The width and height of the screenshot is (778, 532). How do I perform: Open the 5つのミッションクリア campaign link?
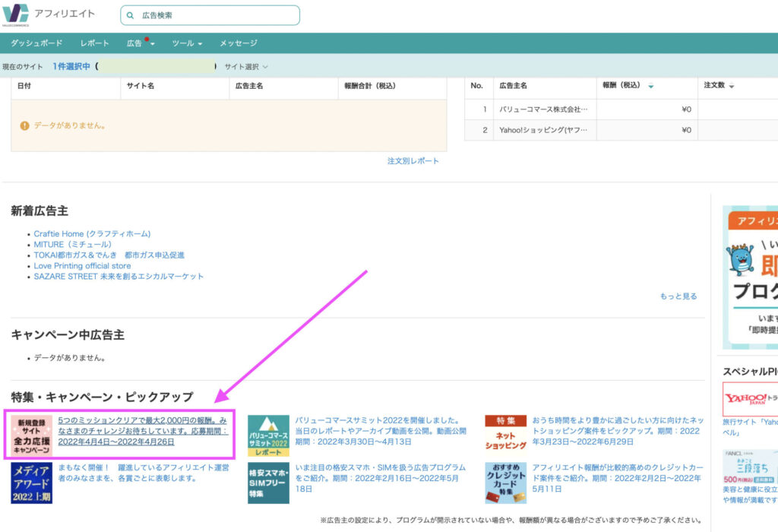[x=142, y=431]
